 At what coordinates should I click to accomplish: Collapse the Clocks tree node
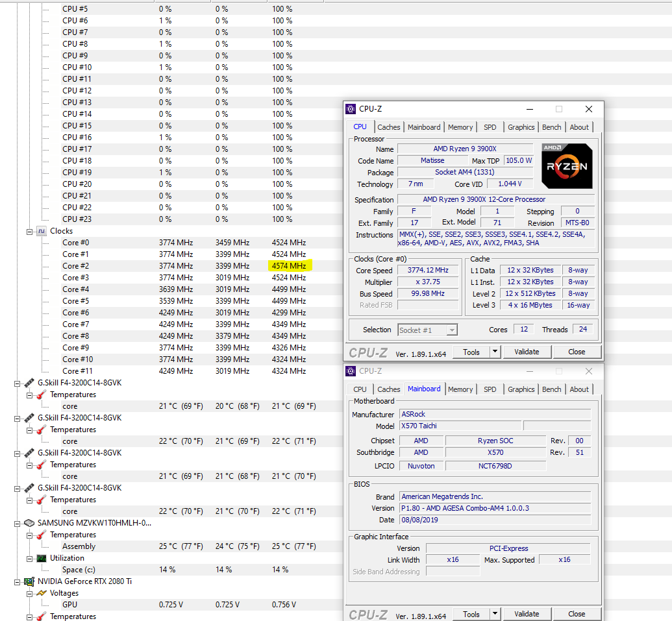pos(29,231)
